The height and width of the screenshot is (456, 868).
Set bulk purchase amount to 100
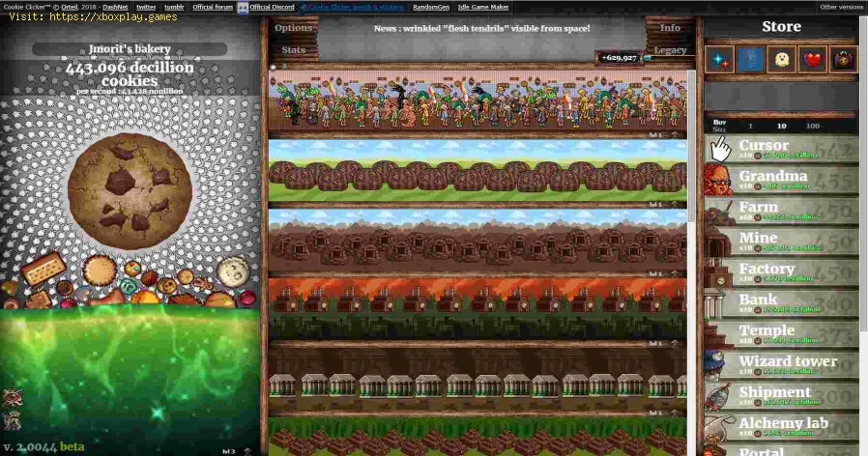812,126
